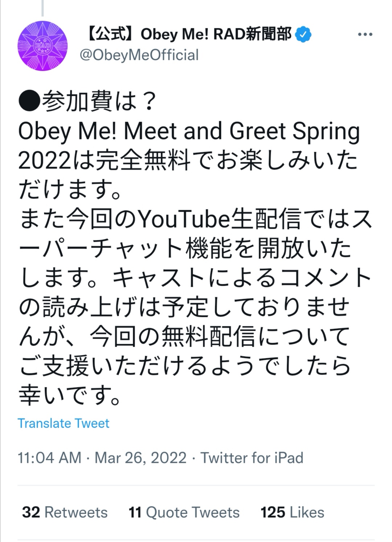
Task: Click the black bullet before 参加費は？
Action: pyautogui.click(x=29, y=102)
